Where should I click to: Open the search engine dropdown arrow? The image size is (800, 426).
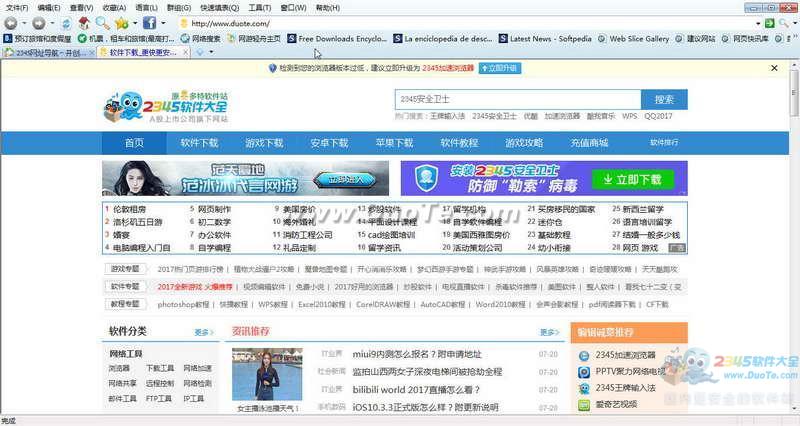794,23
